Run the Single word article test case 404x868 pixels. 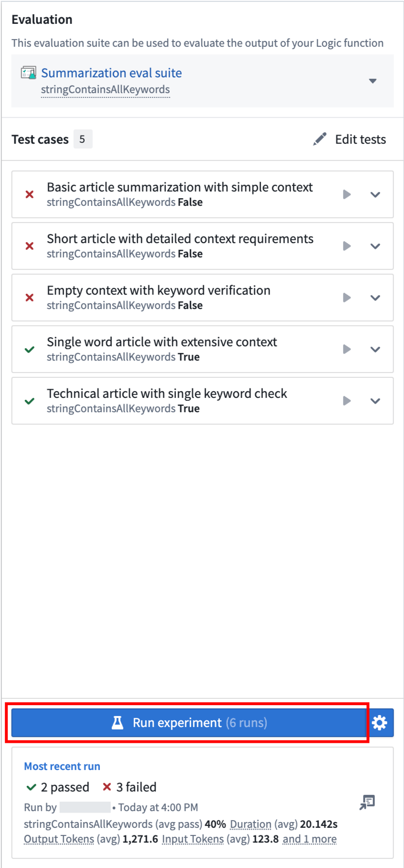coord(347,349)
